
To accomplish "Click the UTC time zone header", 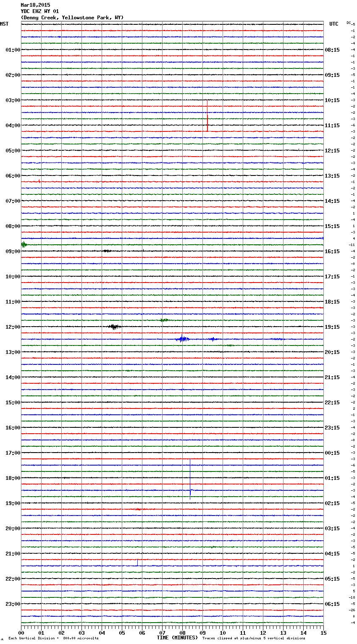I will point(334,24).
